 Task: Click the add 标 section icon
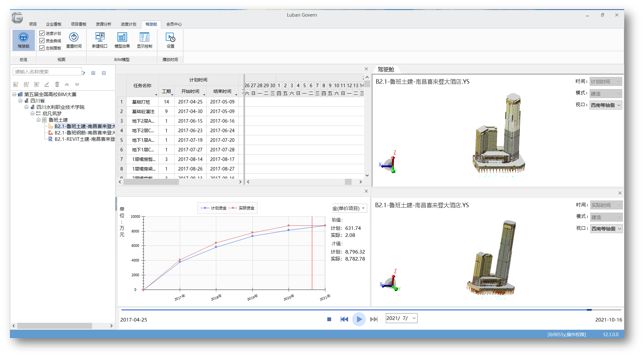pos(16,85)
